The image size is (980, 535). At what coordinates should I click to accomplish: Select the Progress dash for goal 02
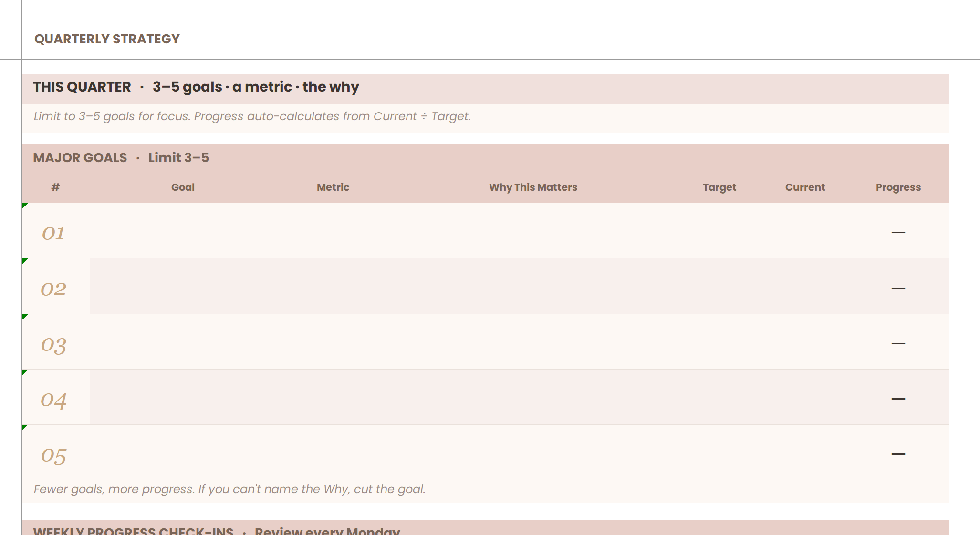pos(898,288)
